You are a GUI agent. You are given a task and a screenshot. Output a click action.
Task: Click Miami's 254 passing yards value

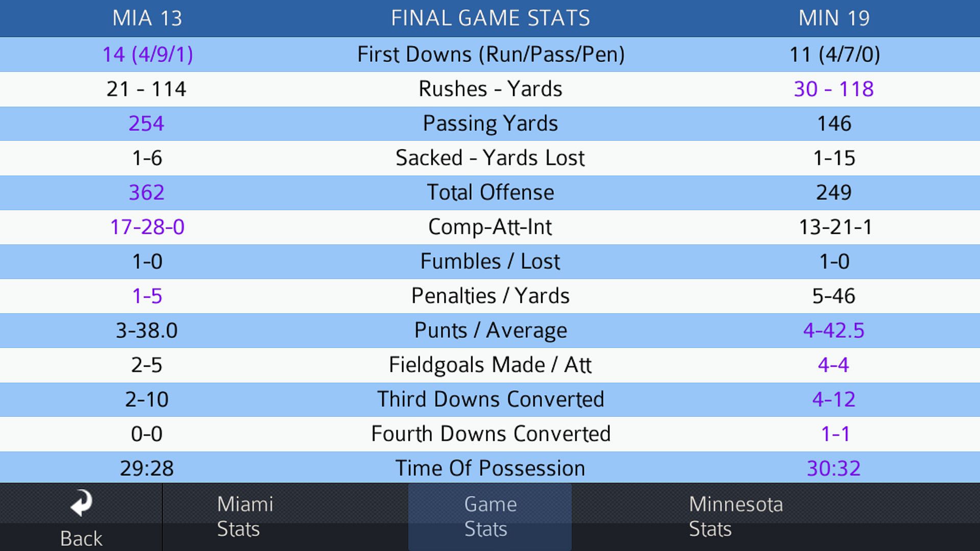tap(146, 123)
